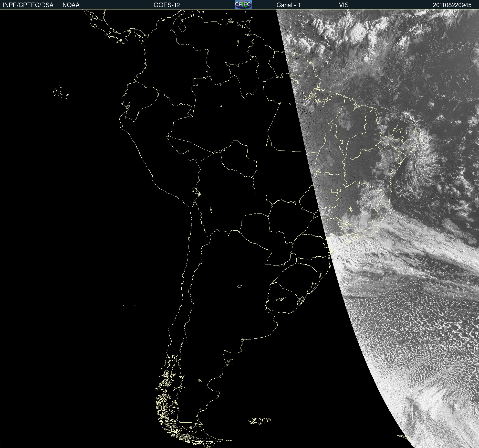This screenshot has width=479, height=448.
Task: Click the CPTEC logo in the header
Action: tap(243, 5)
